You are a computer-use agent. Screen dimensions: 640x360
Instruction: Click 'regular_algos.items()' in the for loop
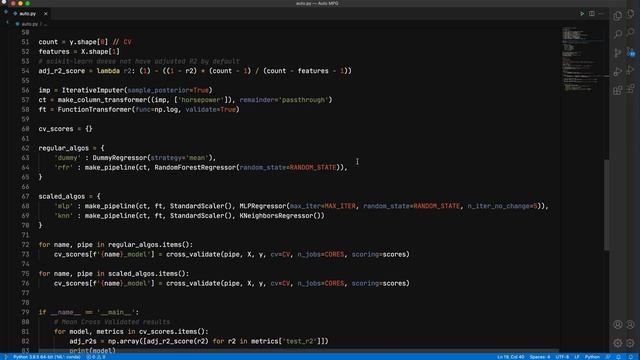click(150, 244)
